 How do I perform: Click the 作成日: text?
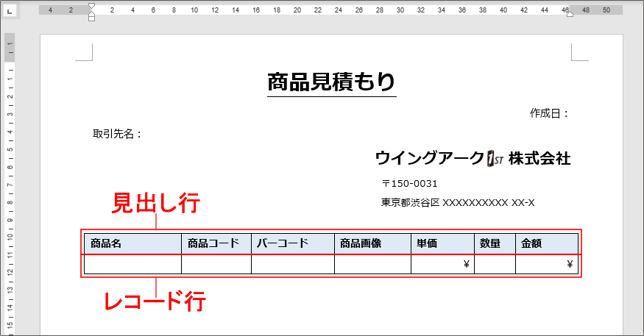pyautogui.click(x=549, y=113)
